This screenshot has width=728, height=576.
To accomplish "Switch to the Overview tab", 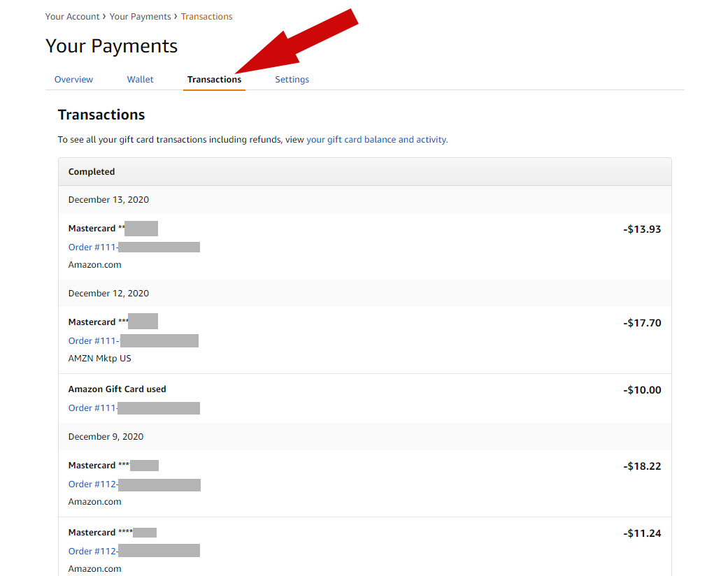I will [x=73, y=79].
